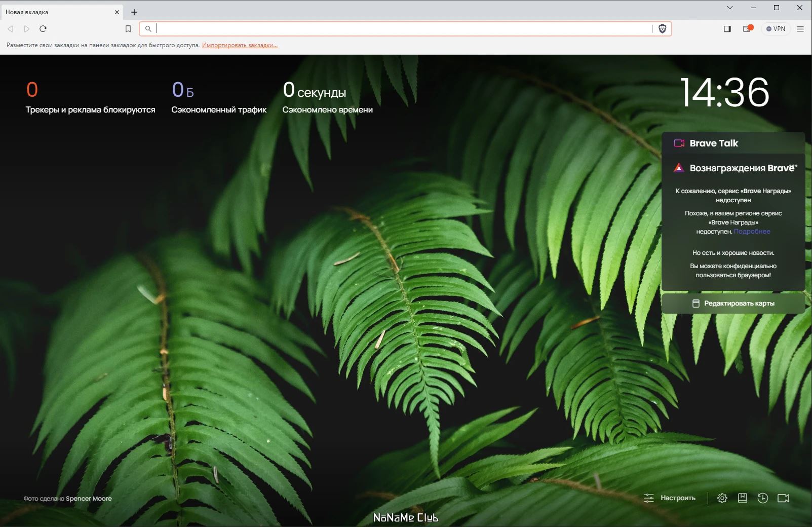Go forward using the forward arrow

pyautogui.click(x=27, y=29)
